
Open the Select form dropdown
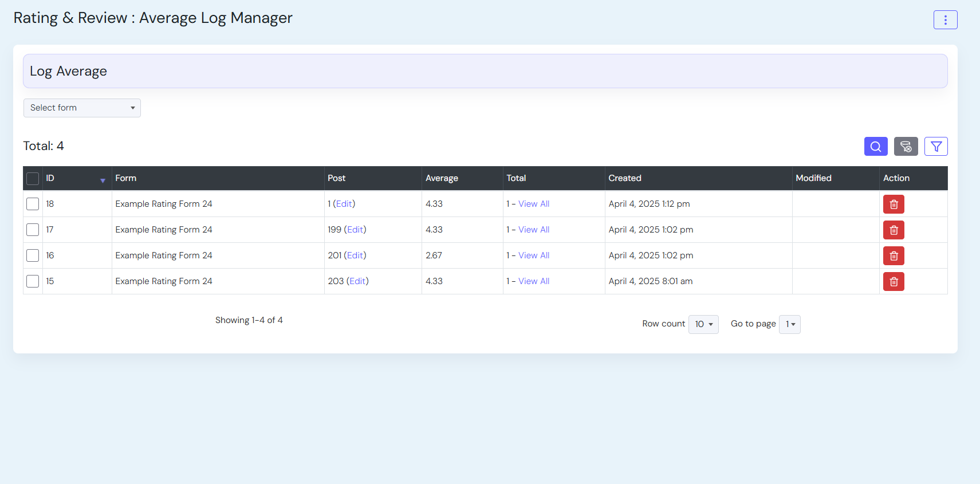pyautogui.click(x=82, y=108)
